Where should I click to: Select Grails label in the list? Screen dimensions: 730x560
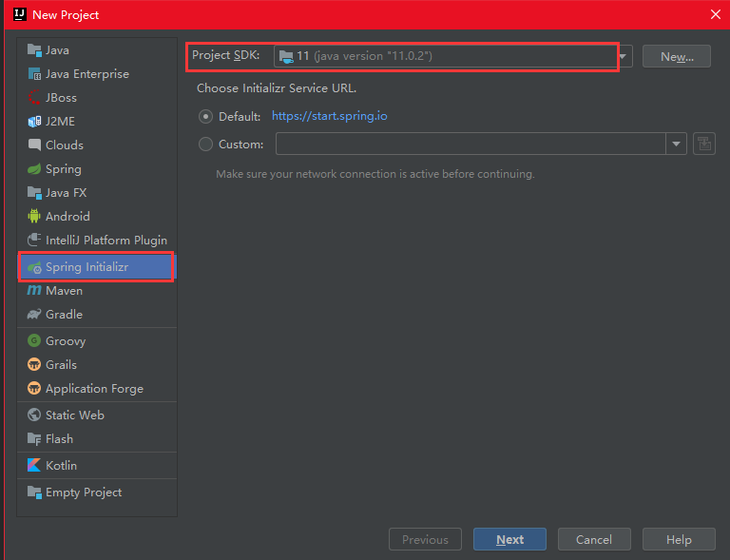(x=61, y=365)
